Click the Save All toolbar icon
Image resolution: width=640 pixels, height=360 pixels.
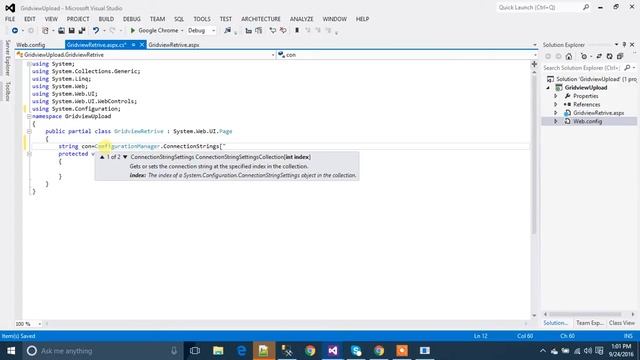tap(82, 31)
